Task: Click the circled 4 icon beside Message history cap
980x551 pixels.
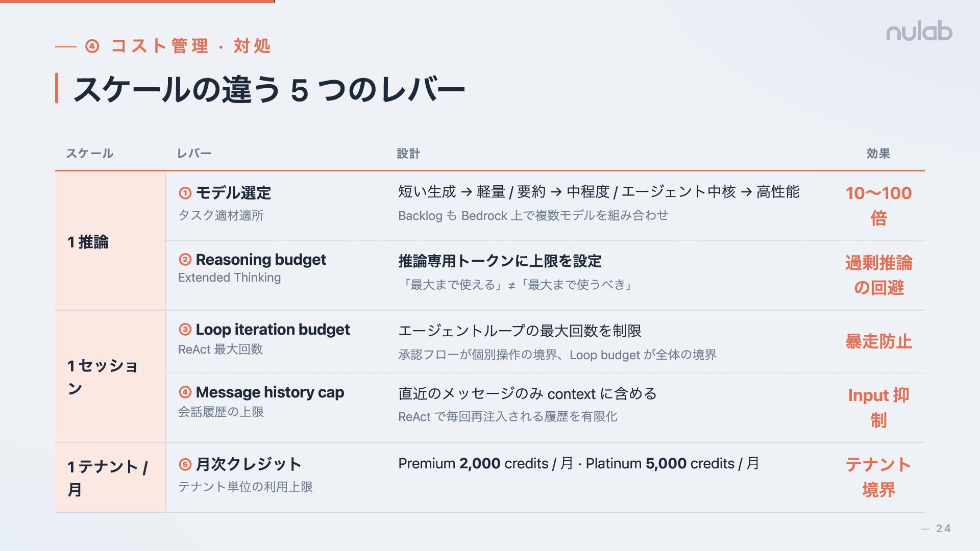Action: 185,392
